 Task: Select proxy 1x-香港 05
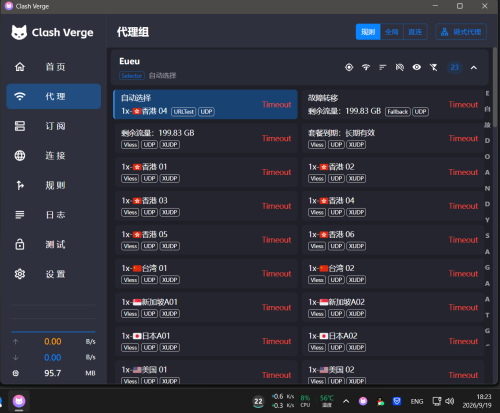click(x=206, y=240)
